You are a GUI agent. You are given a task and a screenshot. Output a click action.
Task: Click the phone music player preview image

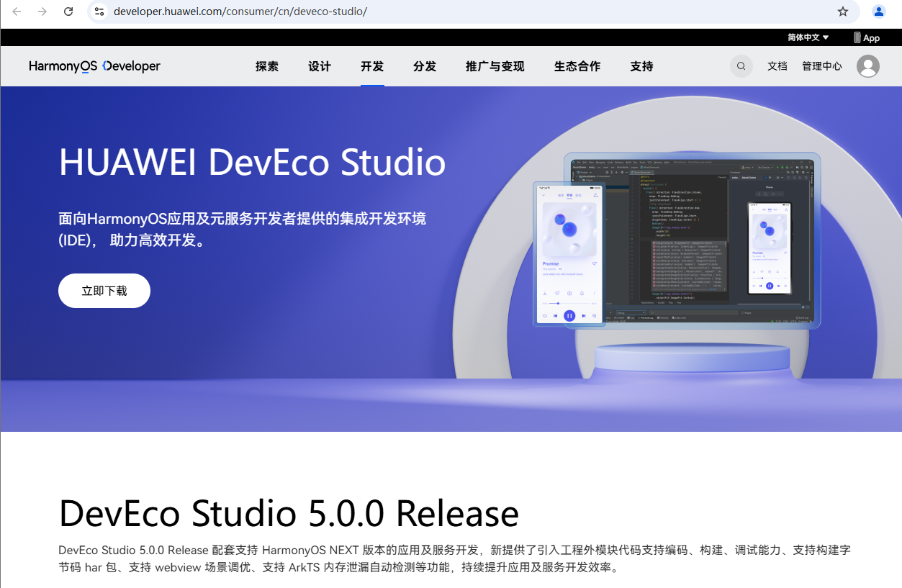[x=569, y=254]
